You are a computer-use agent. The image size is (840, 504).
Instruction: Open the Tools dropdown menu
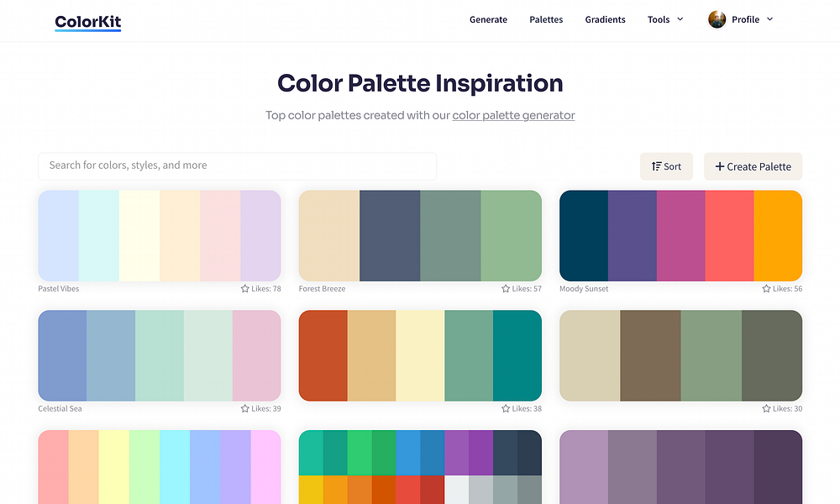tap(664, 19)
